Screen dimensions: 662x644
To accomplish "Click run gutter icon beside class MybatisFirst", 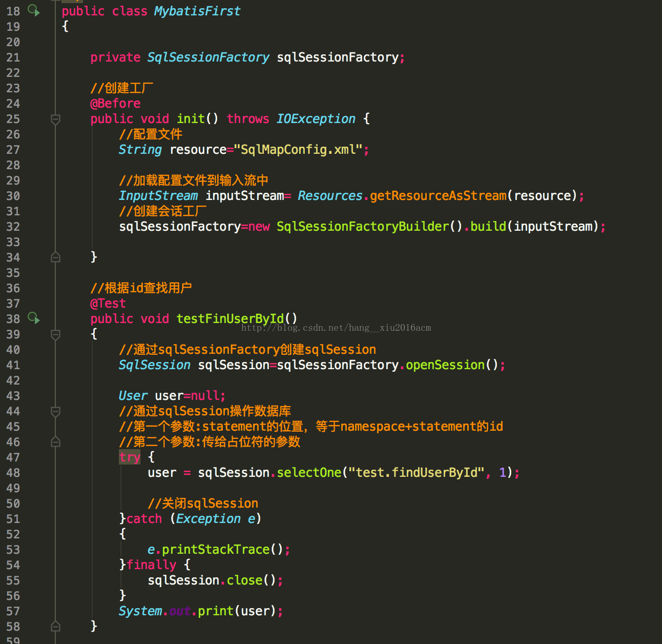I will (x=34, y=10).
